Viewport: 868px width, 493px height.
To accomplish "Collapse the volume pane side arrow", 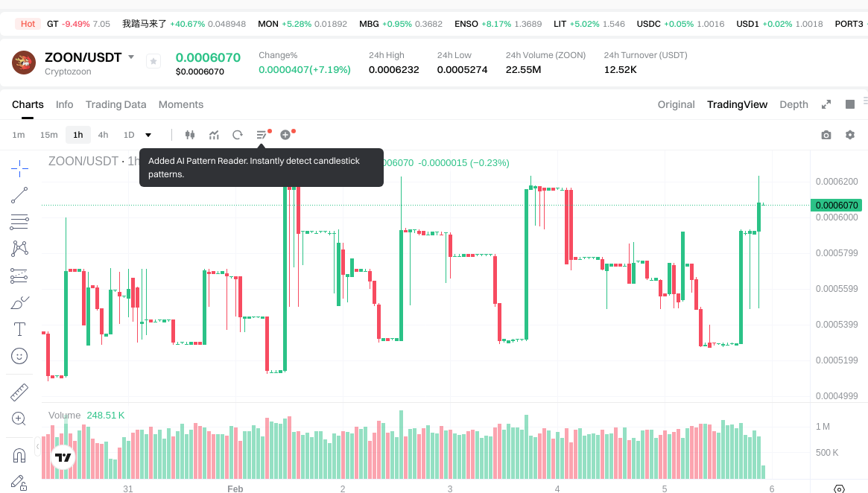I will pyautogui.click(x=38, y=445).
